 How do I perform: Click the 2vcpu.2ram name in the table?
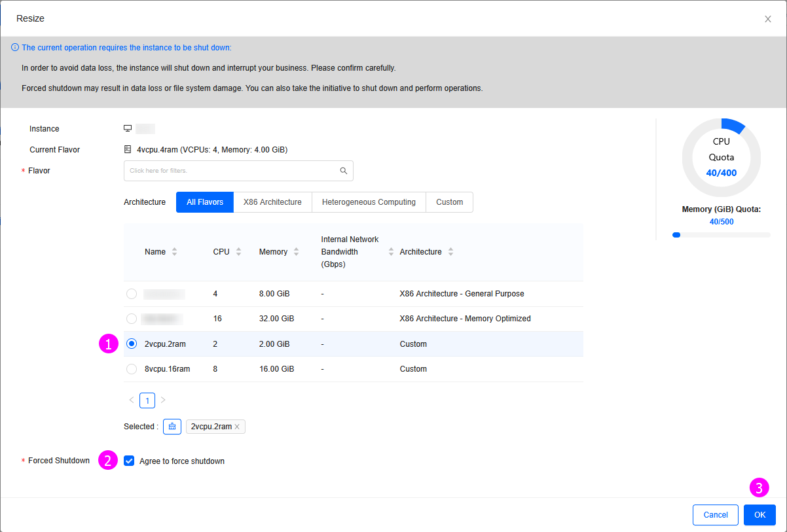pos(166,344)
